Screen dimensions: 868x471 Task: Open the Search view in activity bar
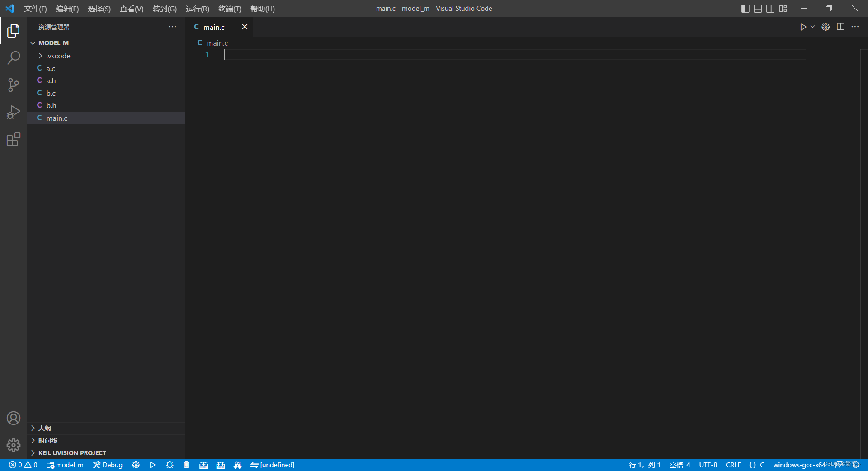tap(14, 58)
